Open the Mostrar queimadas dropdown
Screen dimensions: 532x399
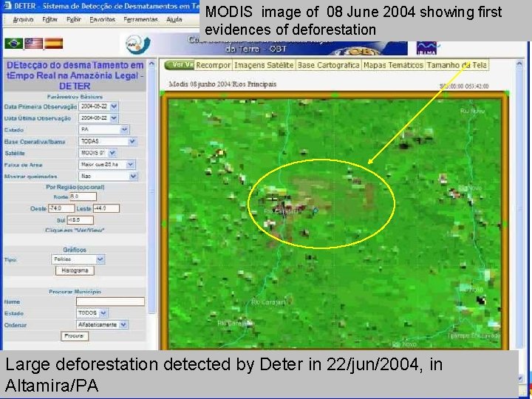(x=108, y=177)
